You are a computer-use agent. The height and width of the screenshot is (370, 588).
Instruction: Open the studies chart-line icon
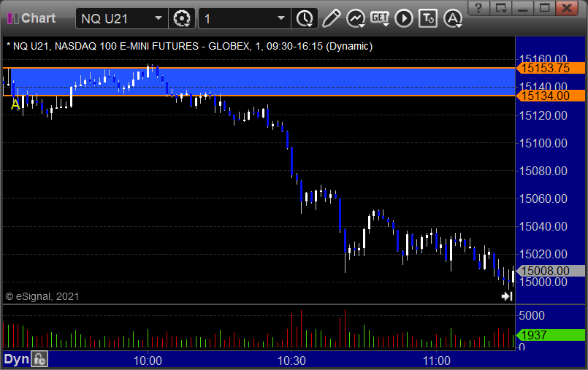(356, 19)
